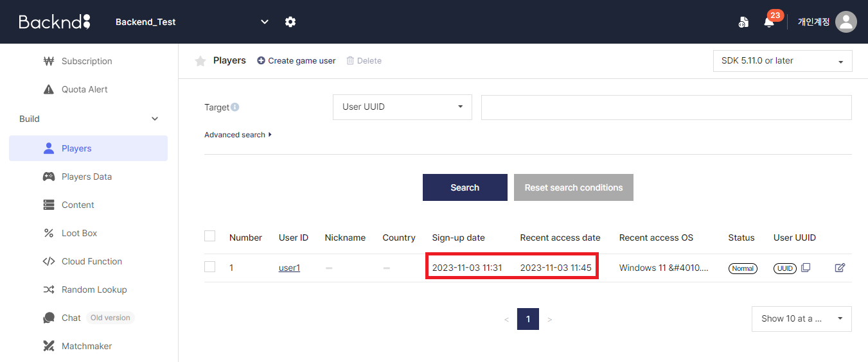Select all rows header checkbox
This screenshot has height=362, width=868.
(209, 236)
